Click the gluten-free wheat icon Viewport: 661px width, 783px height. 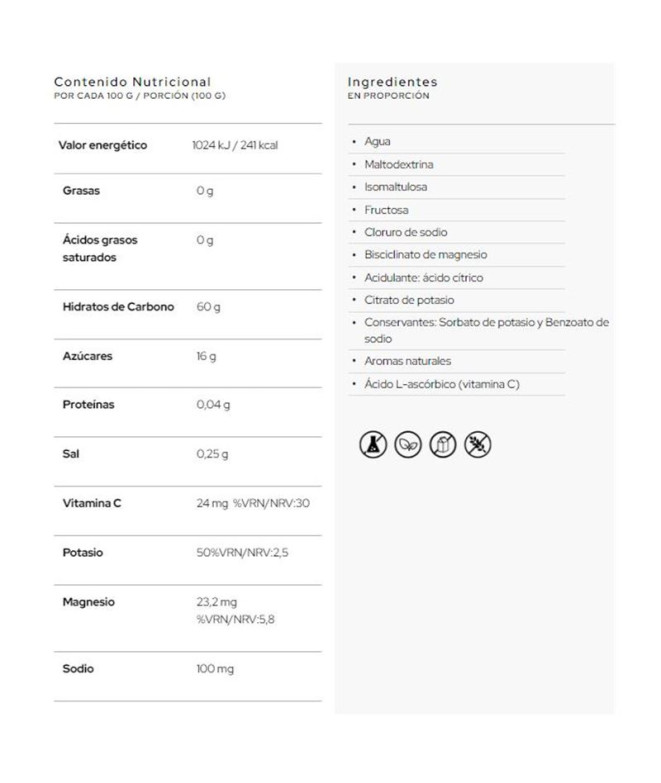point(478,445)
